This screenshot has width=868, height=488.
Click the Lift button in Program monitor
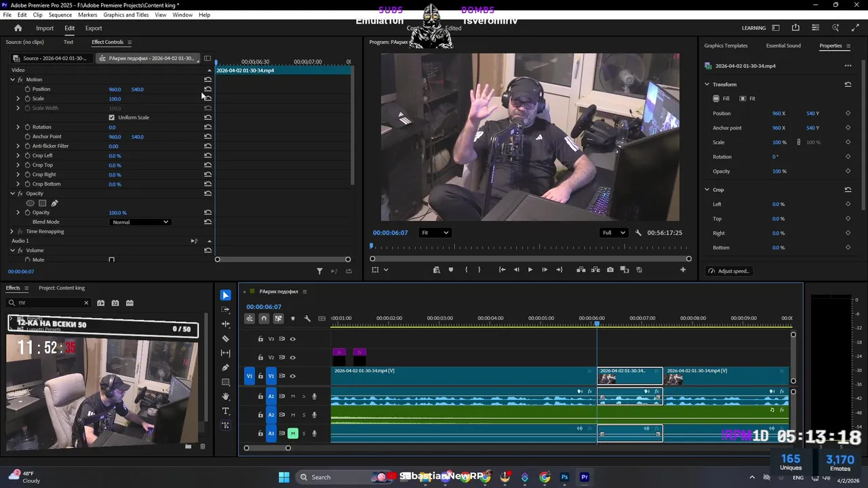[x=581, y=270]
